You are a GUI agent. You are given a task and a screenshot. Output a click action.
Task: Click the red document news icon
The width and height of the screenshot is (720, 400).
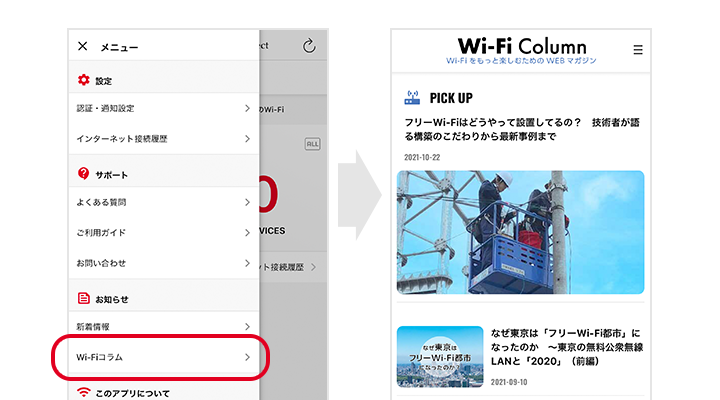84,298
